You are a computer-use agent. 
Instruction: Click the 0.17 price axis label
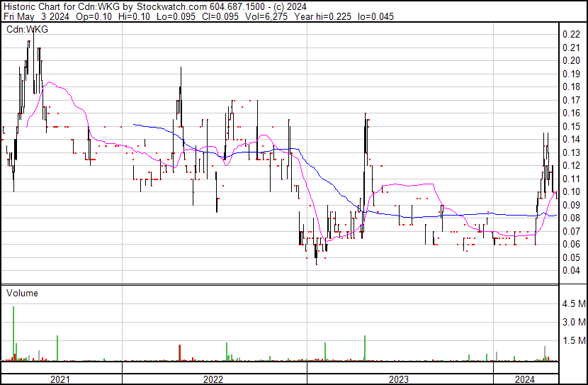click(571, 100)
